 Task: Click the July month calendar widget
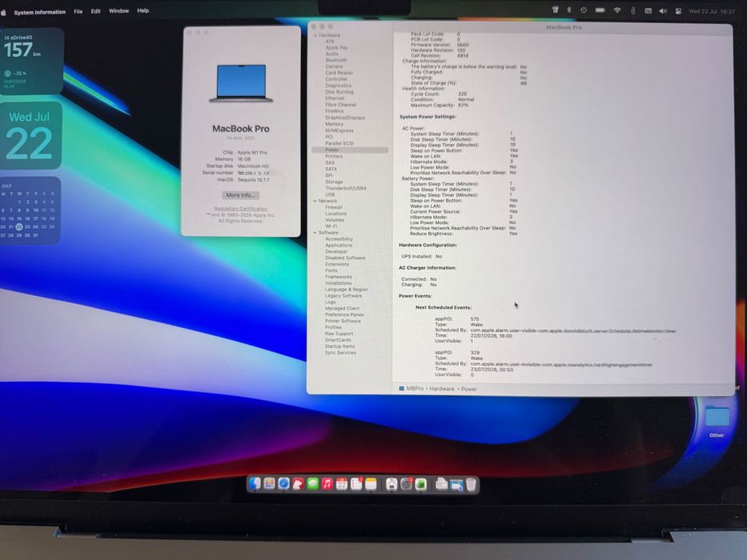click(x=30, y=210)
